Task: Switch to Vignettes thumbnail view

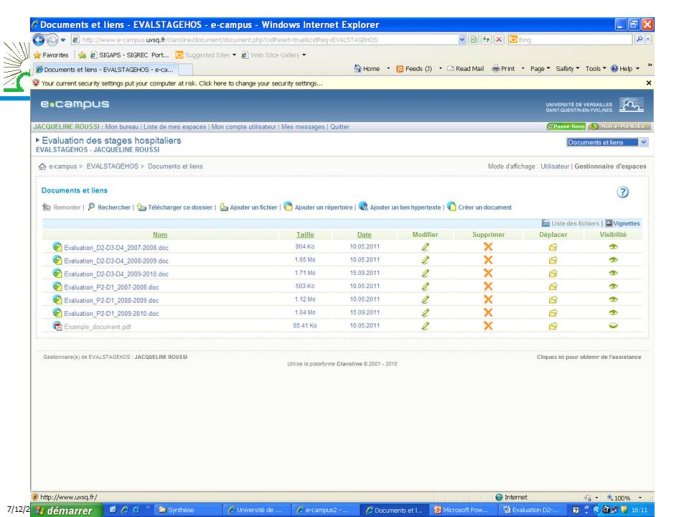Action: click(x=623, y=224)
